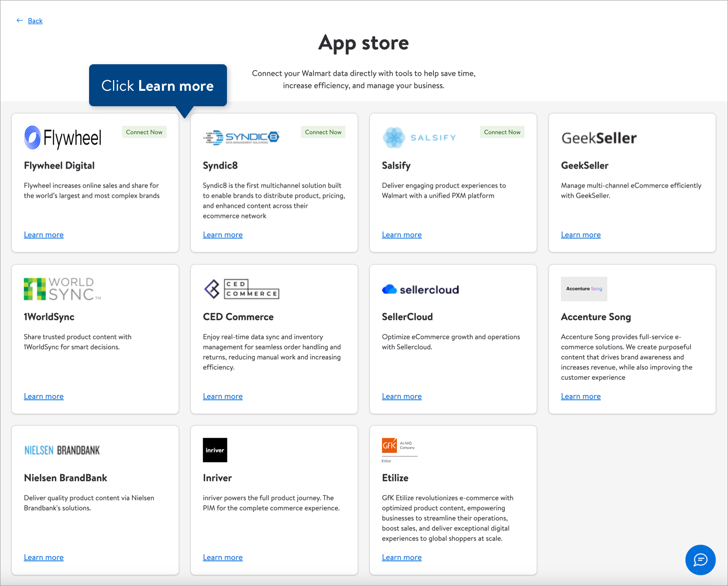The height and width of the screenshot is (586, 728).
Task: Click the Nielsen BrandBank logo
Action: [61, 450]
